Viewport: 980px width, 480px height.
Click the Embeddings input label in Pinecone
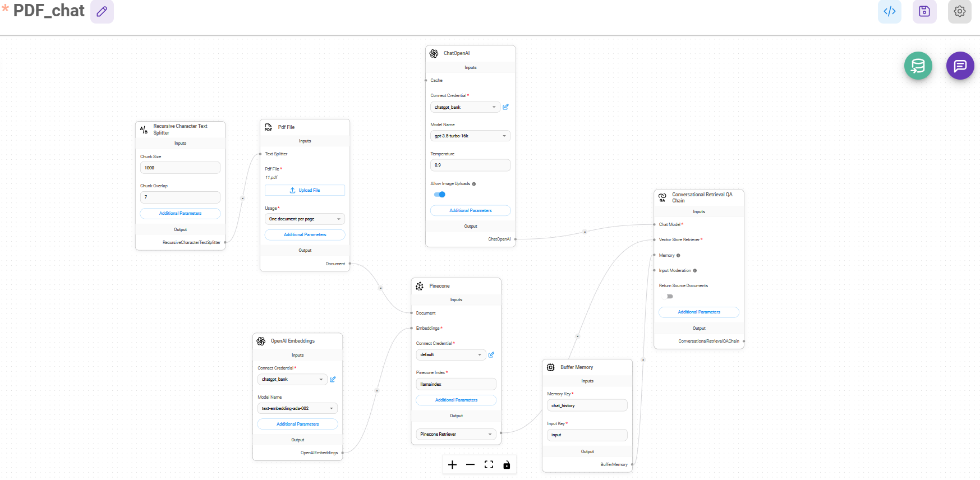click(x=427, y=328)
